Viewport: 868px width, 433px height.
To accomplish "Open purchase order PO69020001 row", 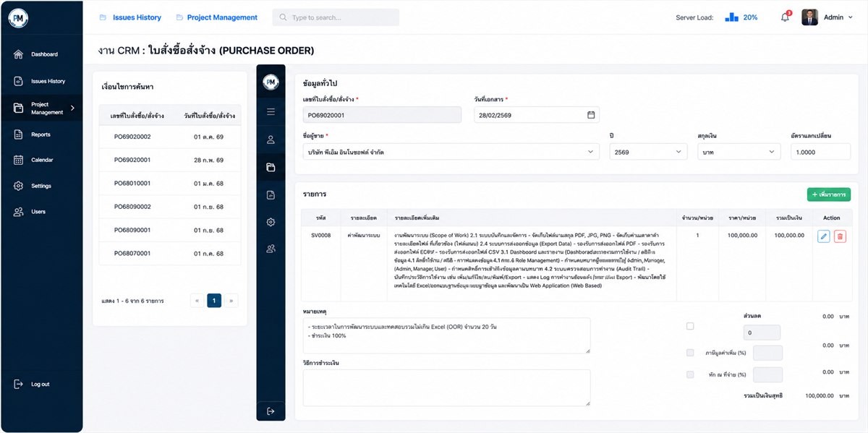I will pos(171,160).
